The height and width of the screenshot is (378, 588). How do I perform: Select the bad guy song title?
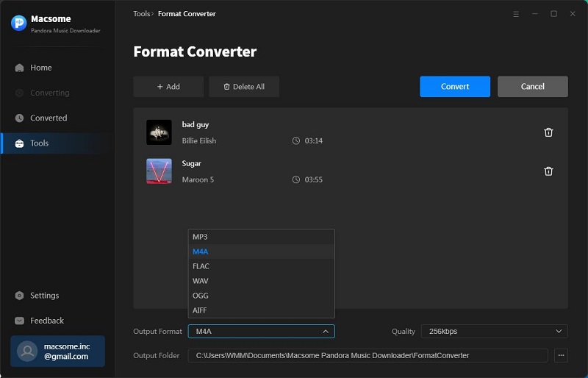point(196,124)
